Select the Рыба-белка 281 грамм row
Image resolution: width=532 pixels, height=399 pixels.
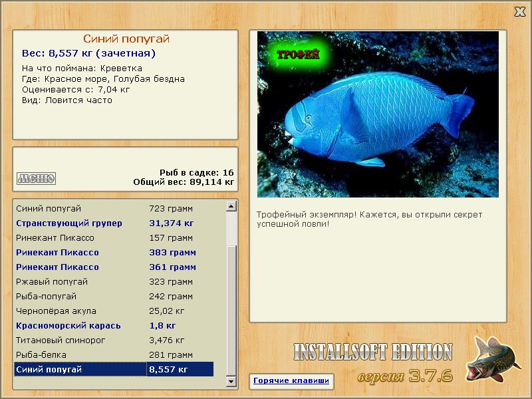114,355
